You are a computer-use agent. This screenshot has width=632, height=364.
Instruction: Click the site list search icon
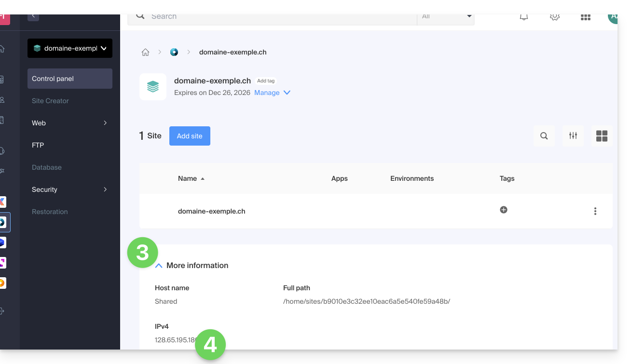tap(544, 136)
